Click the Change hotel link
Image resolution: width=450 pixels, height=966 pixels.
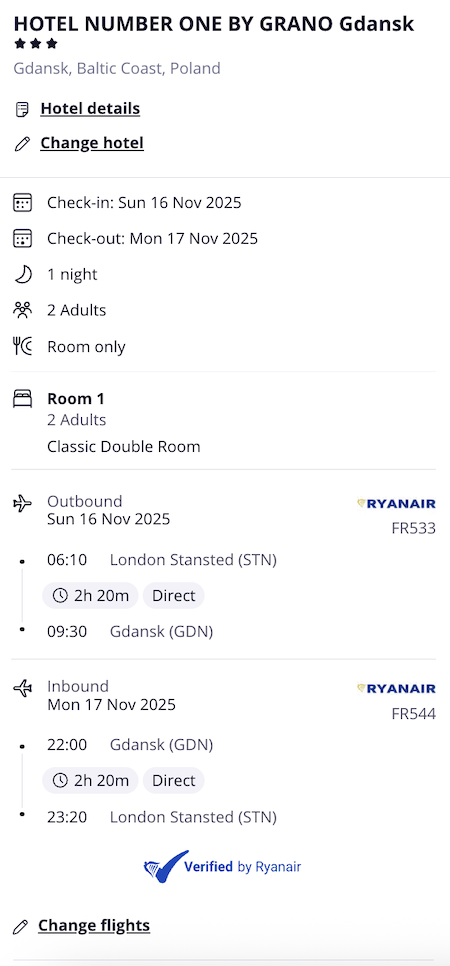click(92, 144)
